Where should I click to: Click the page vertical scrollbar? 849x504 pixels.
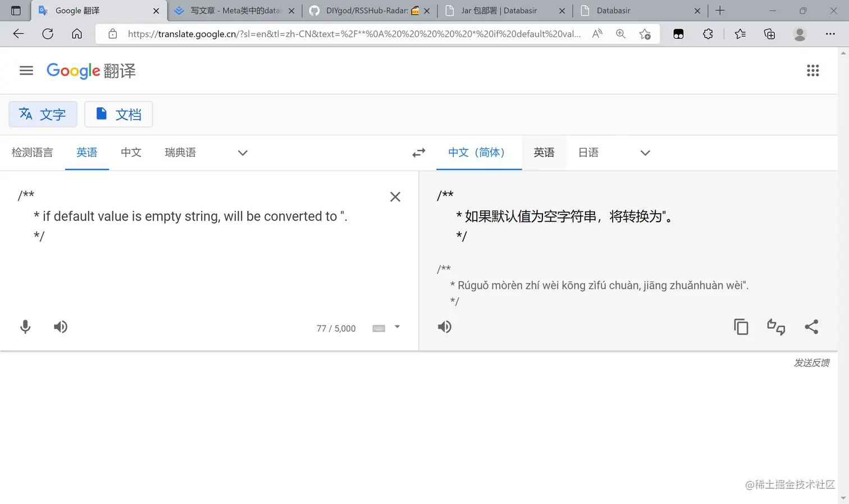coord(843,275)
